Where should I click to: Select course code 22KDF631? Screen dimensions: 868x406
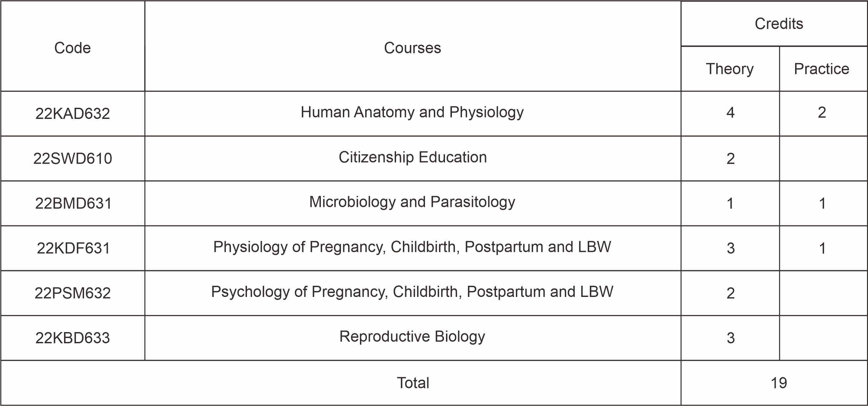pos(73,248)
